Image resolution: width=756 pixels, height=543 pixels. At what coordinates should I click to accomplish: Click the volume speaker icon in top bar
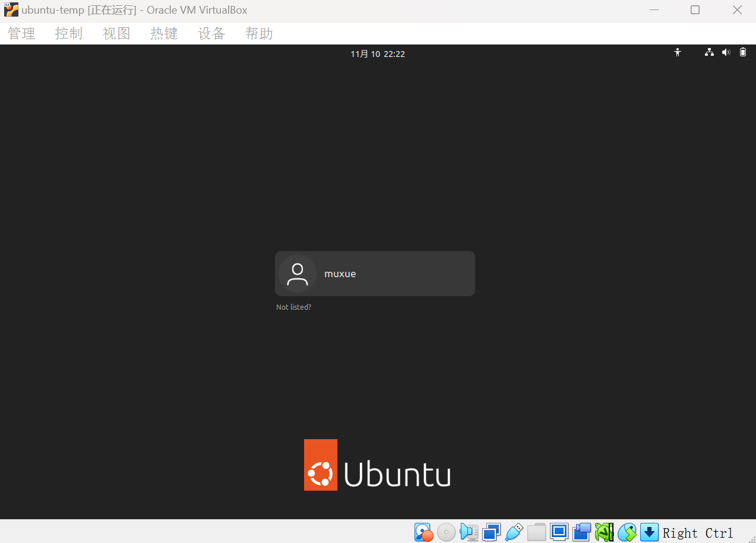(x=726, y=53)
